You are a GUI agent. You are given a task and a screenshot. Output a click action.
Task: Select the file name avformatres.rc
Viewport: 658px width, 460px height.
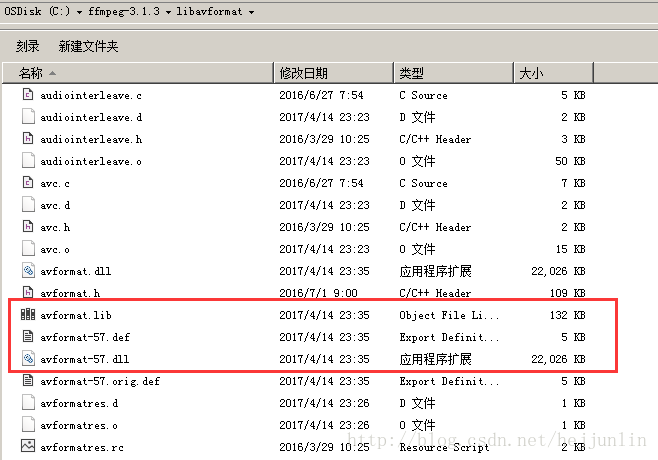[82, 447]
